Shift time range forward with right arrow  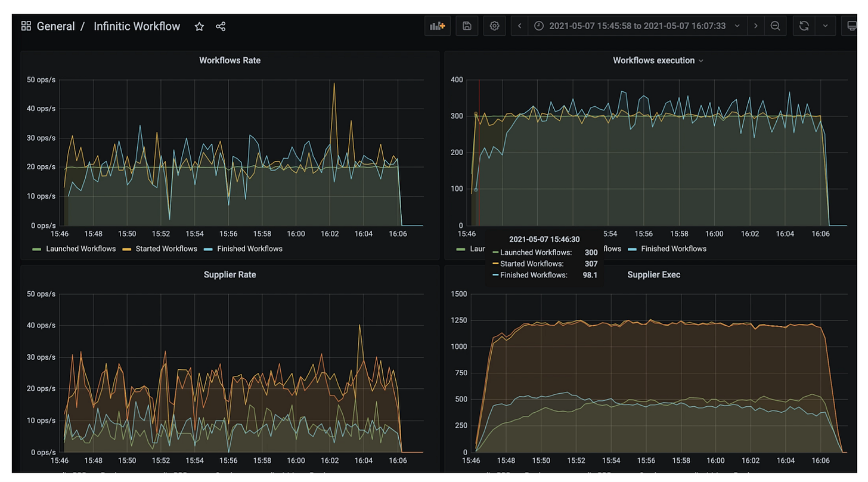coord(756,26)
